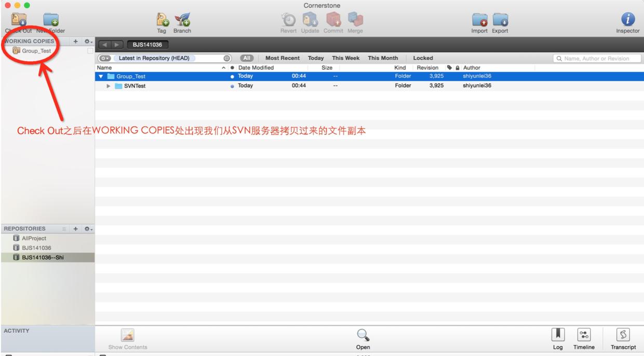Select the Export icon

point(500,21)
